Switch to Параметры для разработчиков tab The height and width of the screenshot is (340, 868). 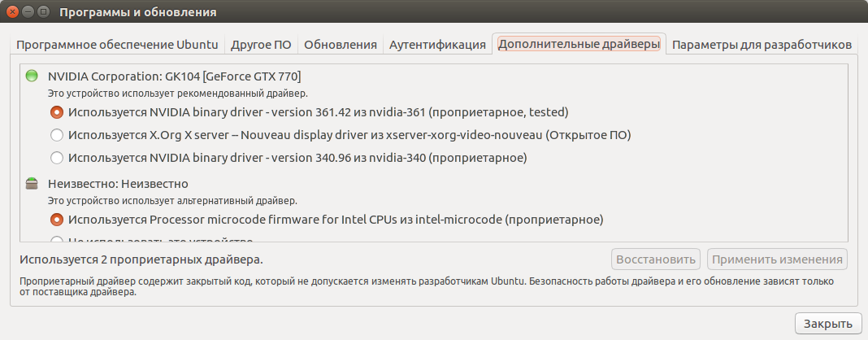[762, 45]
